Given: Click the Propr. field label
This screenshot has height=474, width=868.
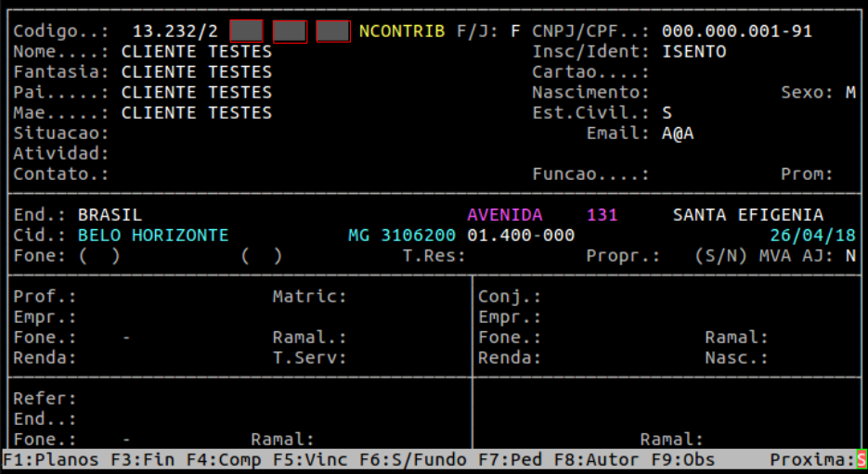Looking at the screenshot, I should click(623, 256).
